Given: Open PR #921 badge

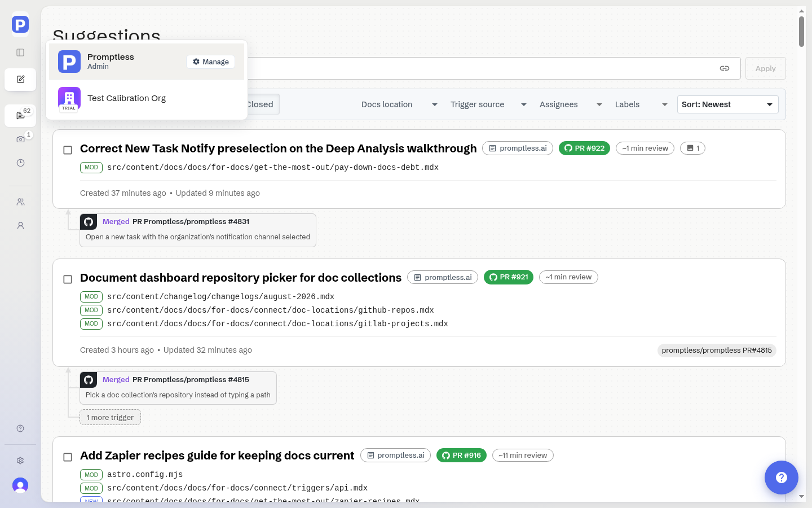Looking at the screenshot, I should pos(509,277).
